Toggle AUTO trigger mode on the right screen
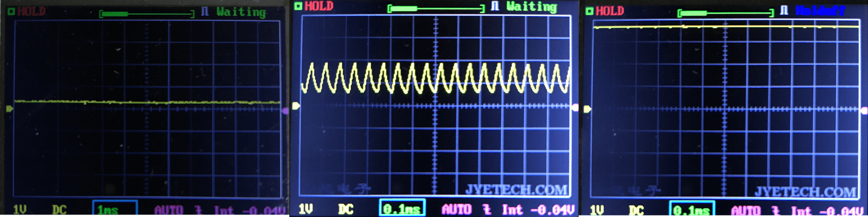Viewport: 868px width, 217px height. pyautogui.click(x=746, y=210)
